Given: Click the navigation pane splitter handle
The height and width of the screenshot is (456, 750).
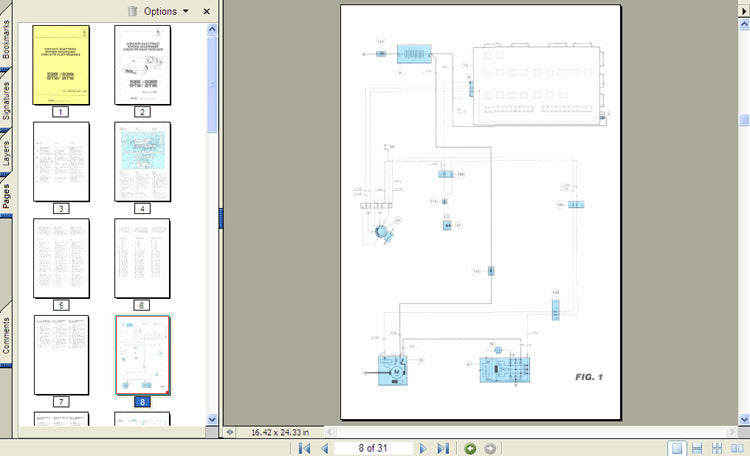Looking at the screenshot, I should point(221,218).
